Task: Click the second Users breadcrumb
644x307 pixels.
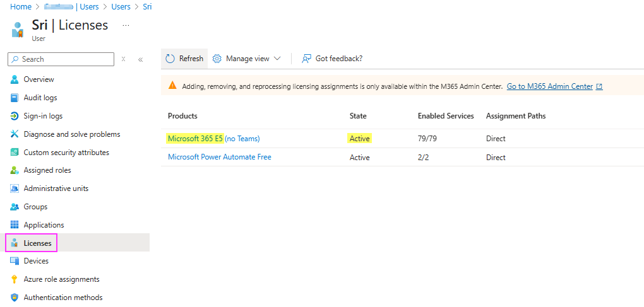Action: pyautogui.click(x=121, y=7)
